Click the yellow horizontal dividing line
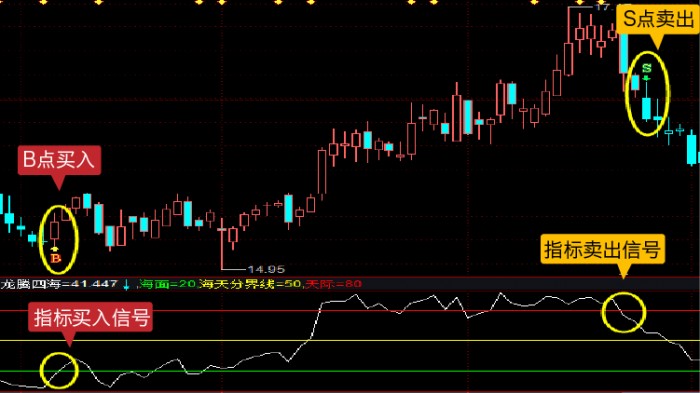 (x=350, y=341)
